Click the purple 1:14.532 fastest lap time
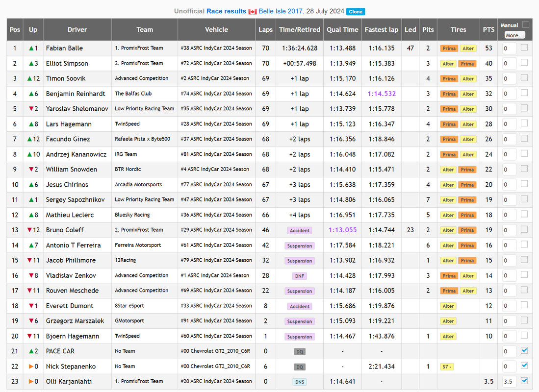 382,94
